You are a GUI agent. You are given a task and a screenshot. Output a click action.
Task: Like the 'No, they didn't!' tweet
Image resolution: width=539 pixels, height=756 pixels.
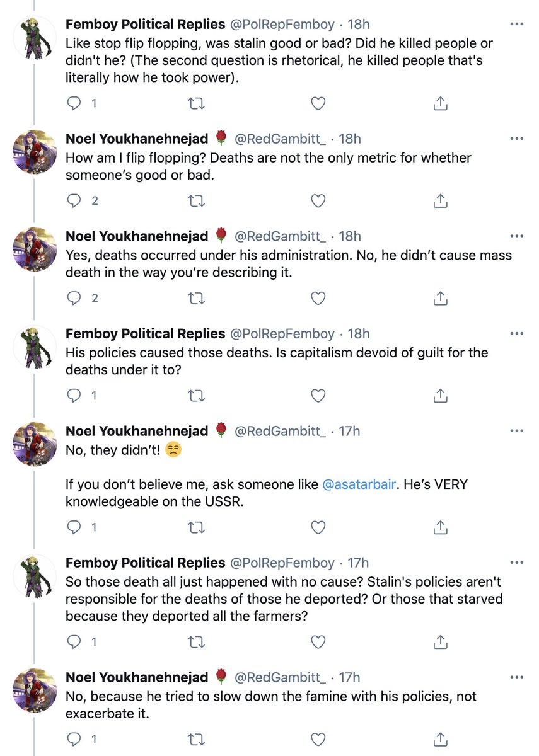[x=318, y=527]
